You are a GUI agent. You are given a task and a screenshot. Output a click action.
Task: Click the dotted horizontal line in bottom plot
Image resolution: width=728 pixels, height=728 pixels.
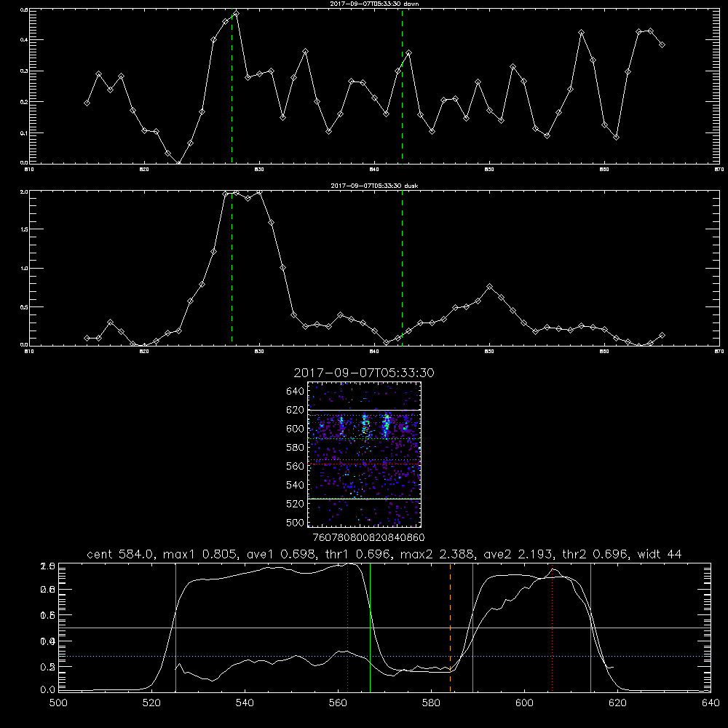[x=384, y=656]
